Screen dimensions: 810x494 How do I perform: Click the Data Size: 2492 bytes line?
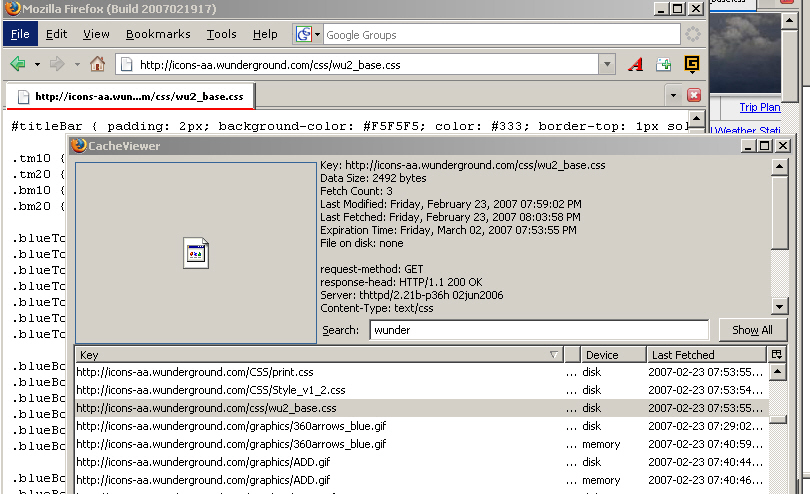click(x=373, y=178)
